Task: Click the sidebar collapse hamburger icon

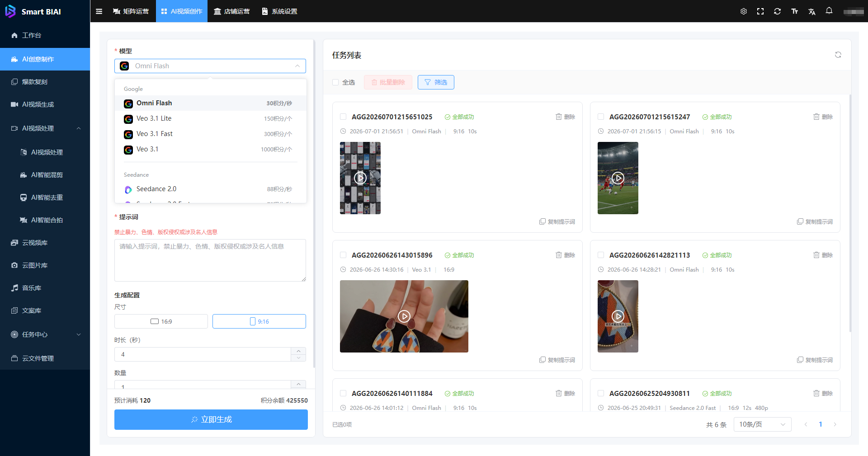Action: [x=99, y=11]
